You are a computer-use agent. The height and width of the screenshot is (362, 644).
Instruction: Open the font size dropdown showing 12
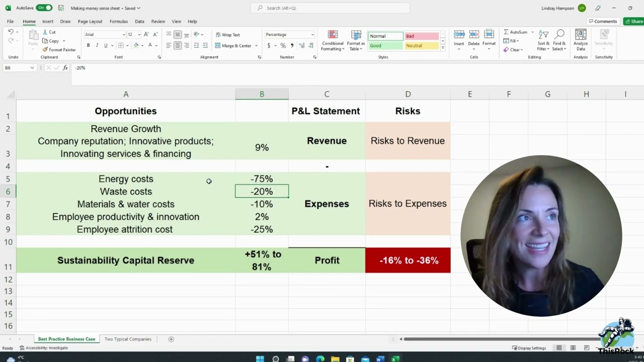tap(138, 35)
